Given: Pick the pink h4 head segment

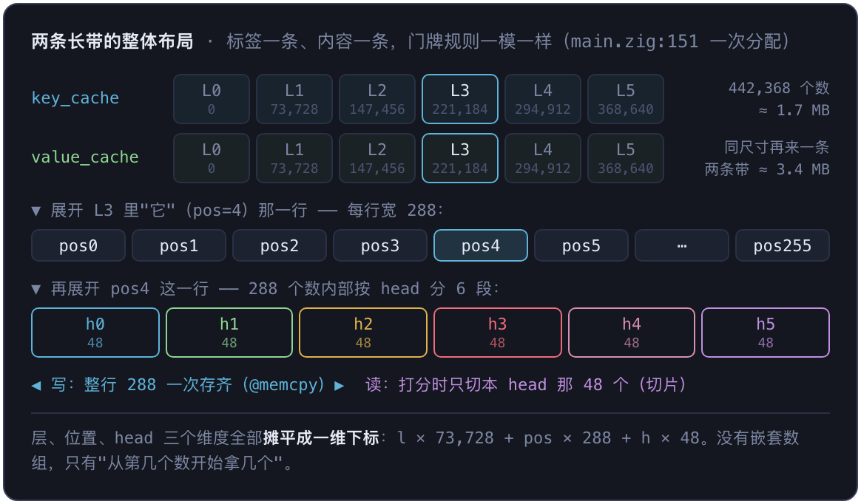Looking at the screenshot, I should click(x=632, y=333).
